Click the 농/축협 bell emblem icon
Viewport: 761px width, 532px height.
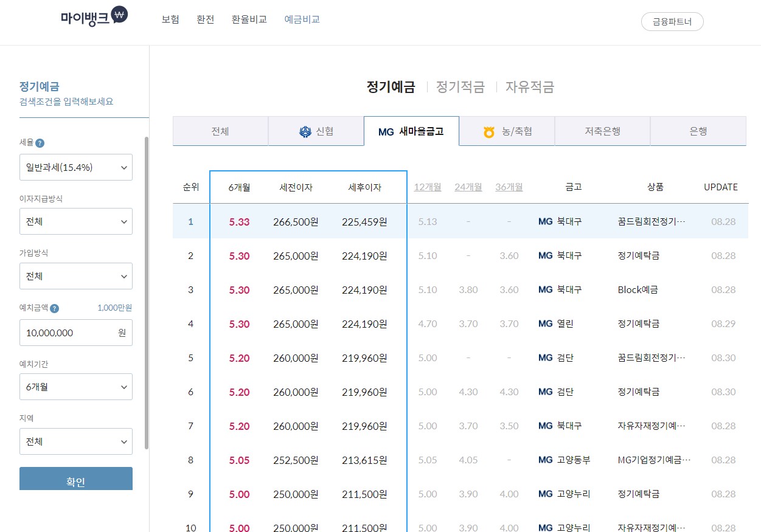tap(488, 131)
